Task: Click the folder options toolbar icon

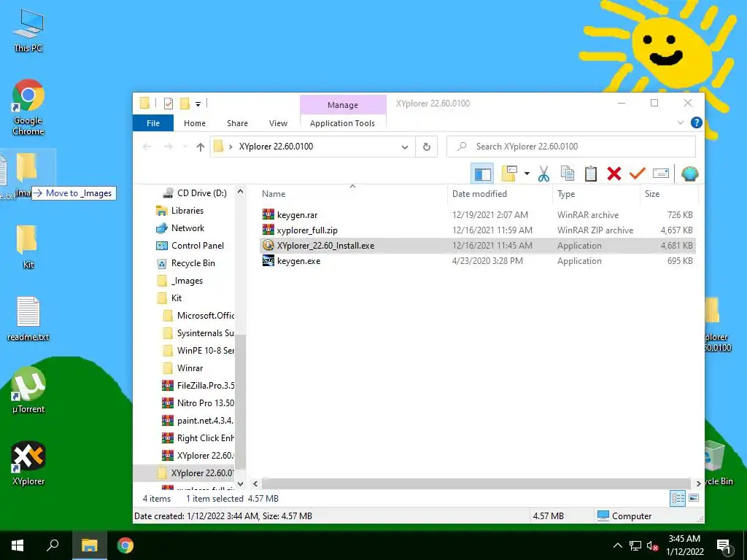Action: pos(509,174)
